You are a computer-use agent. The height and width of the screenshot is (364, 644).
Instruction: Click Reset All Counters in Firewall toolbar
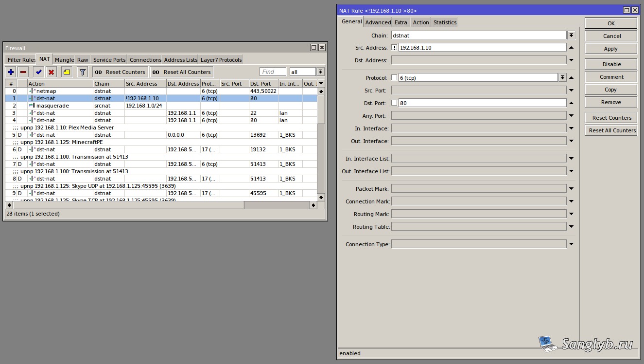point(181,72)
